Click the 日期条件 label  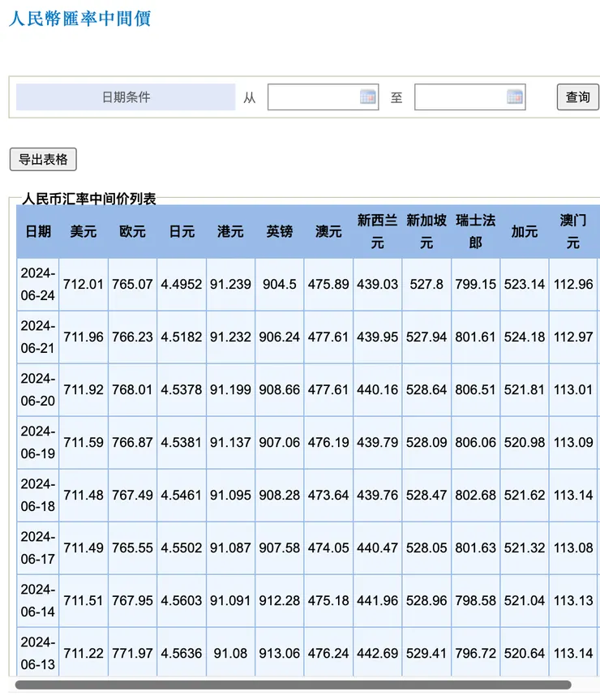point(126,97)
